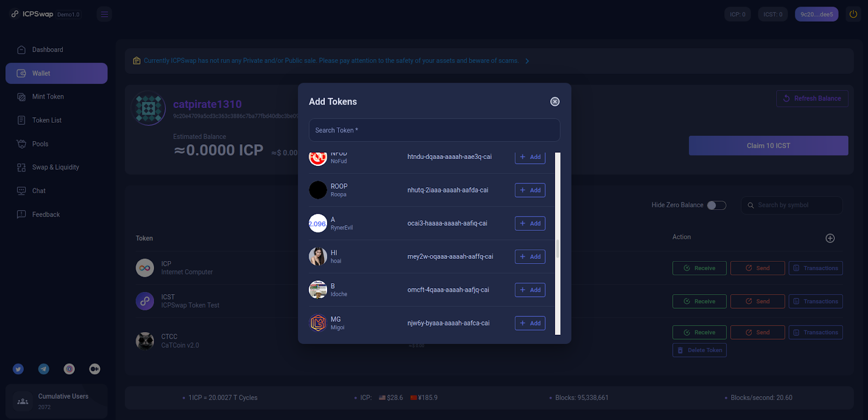This screenshot has height=420, width=868.
Task: Add the HI hoai token
Action: (x=530, y=257)
